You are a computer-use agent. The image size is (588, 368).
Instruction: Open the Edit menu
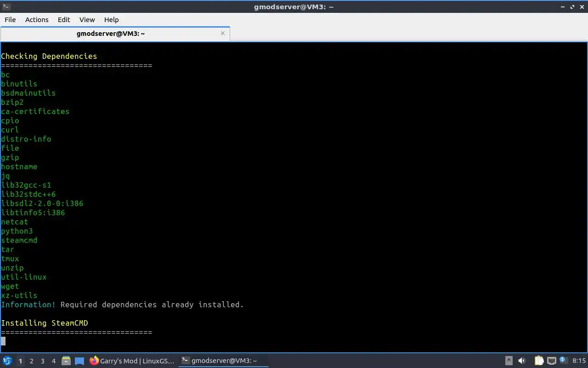(64, 19)
